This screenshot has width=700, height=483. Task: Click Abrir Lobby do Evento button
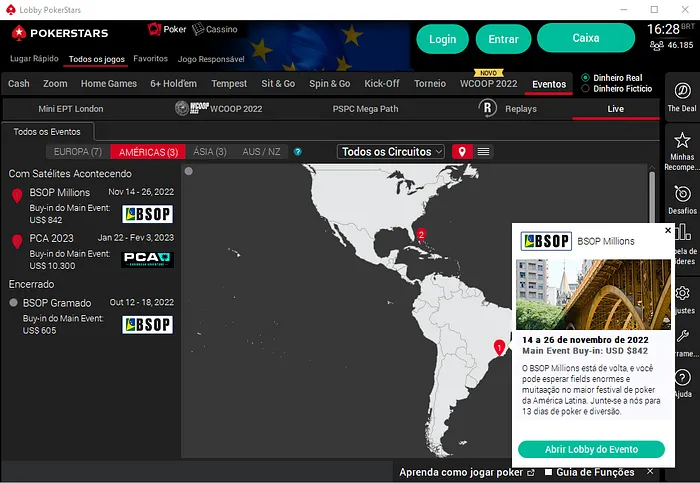591,449
